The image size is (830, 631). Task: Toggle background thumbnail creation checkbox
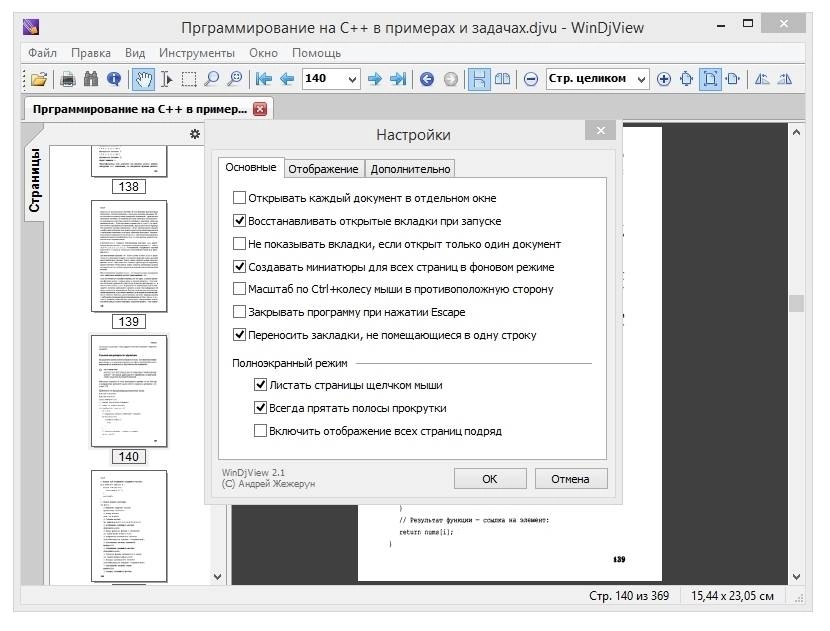click(239, 266)
